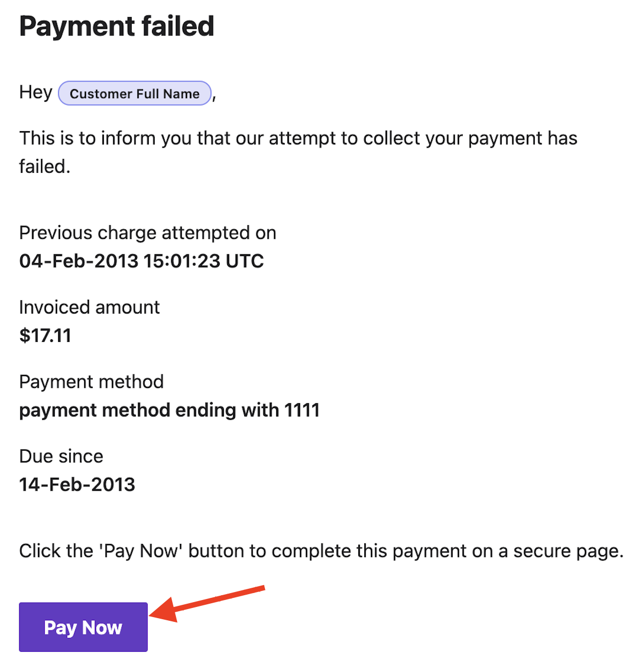Image resolution: width=643 pixels, height=672 pixels.
Task: Select 'payment method ending with 1111' text
Action: [x=170, y=410]
